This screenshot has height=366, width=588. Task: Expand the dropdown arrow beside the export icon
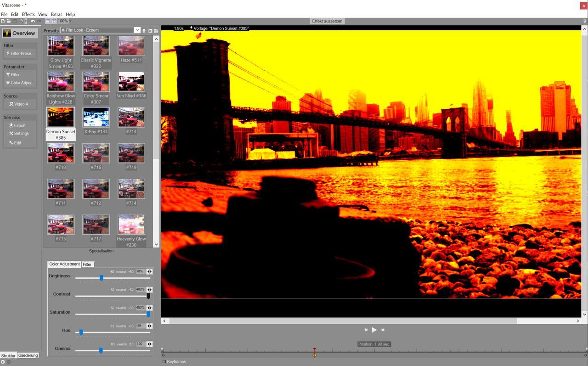tap(26, 21)
